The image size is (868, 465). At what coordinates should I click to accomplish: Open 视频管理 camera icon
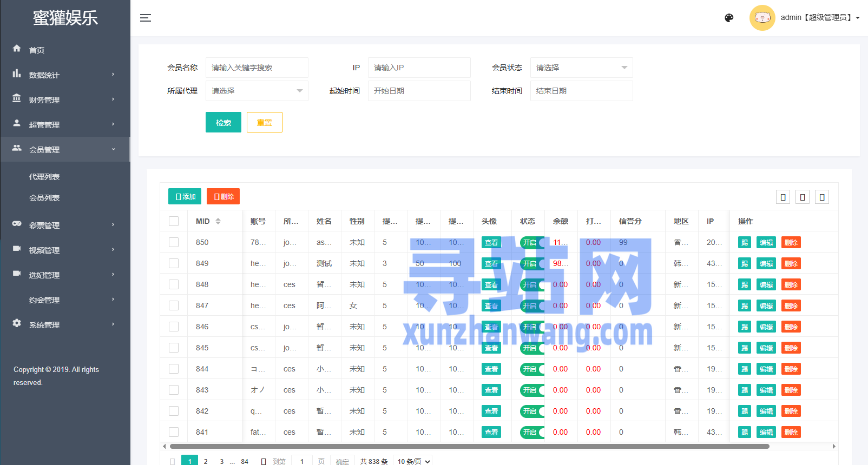coord(17,249)
